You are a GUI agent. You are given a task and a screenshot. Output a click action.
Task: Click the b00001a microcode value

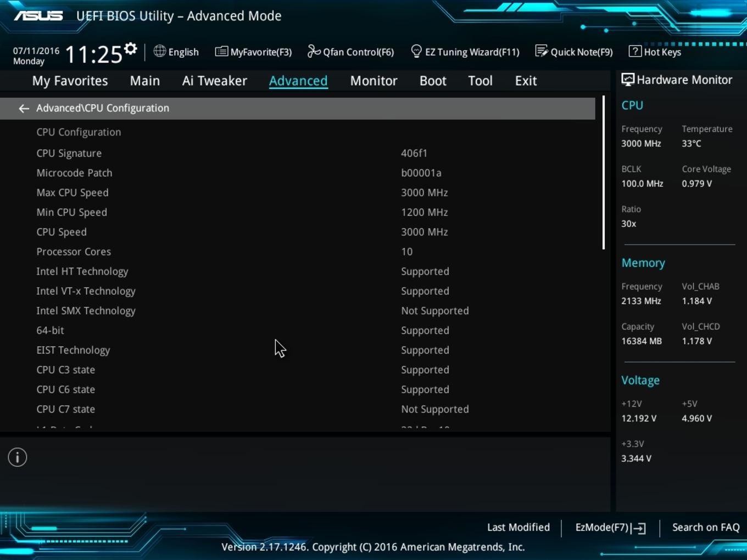(421, 173)
